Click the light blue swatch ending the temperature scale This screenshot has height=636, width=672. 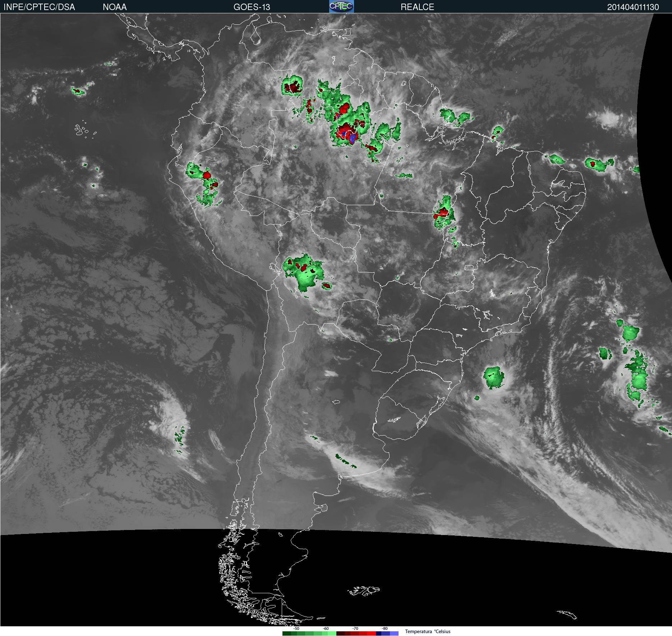394,633
